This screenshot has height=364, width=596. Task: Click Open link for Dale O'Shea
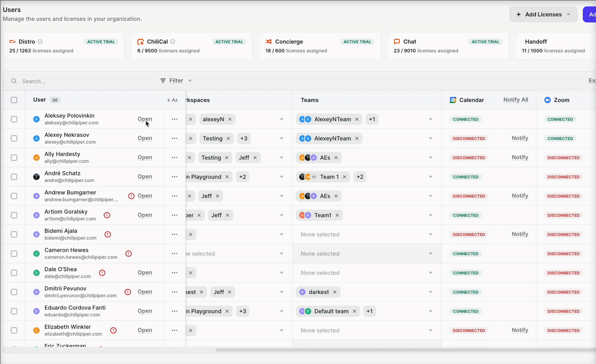145,273
